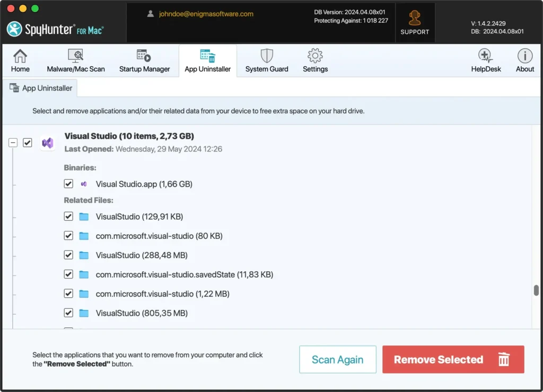Click the vertical scrollbar thumb
Viewport: 543px width, 392px height.
coord(536,290)
